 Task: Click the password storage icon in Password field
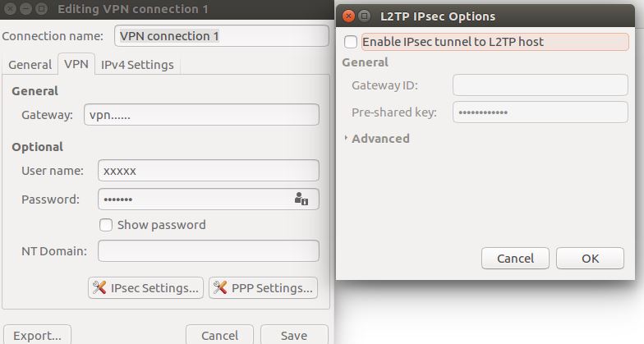301,199
